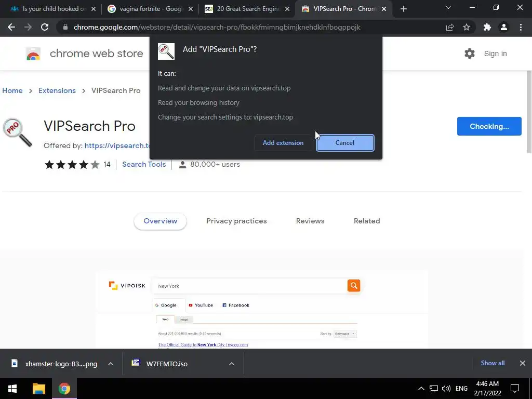Open the notification center icon
The image size is (532, 399).
[x=515, y=389]
